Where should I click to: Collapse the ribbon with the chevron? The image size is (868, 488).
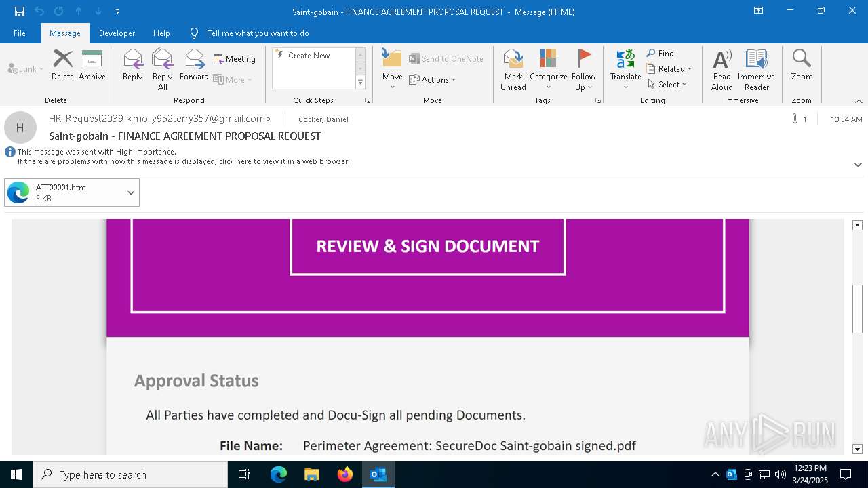pyautogui.click(x=859, y=101)
